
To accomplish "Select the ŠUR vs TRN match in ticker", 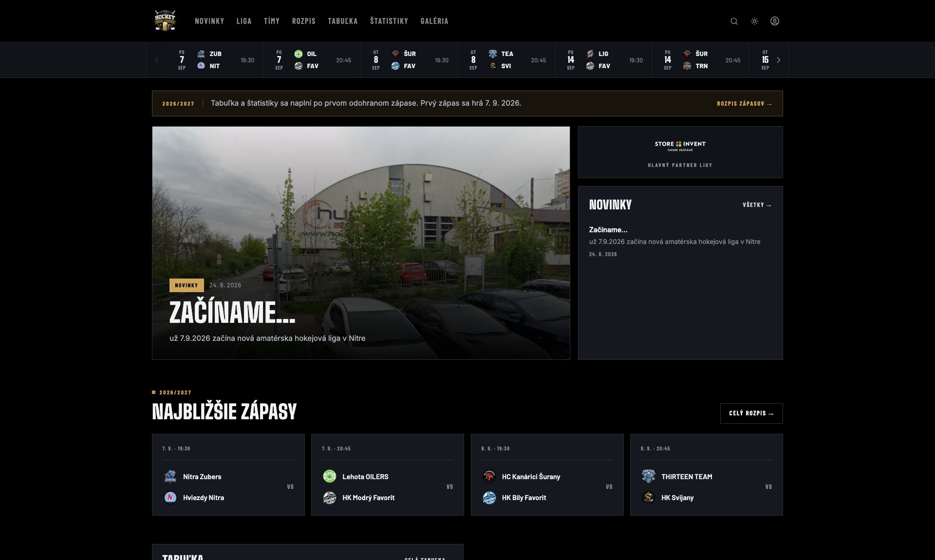I will [701, 60].
